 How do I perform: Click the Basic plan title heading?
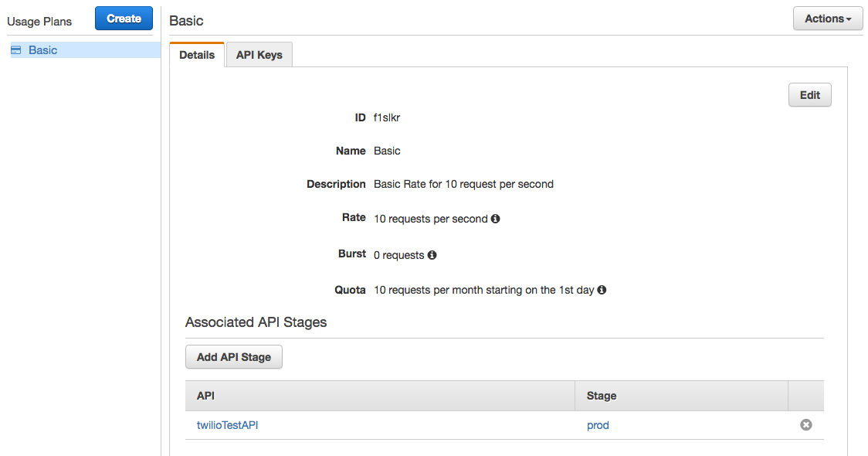coord(187,21)
